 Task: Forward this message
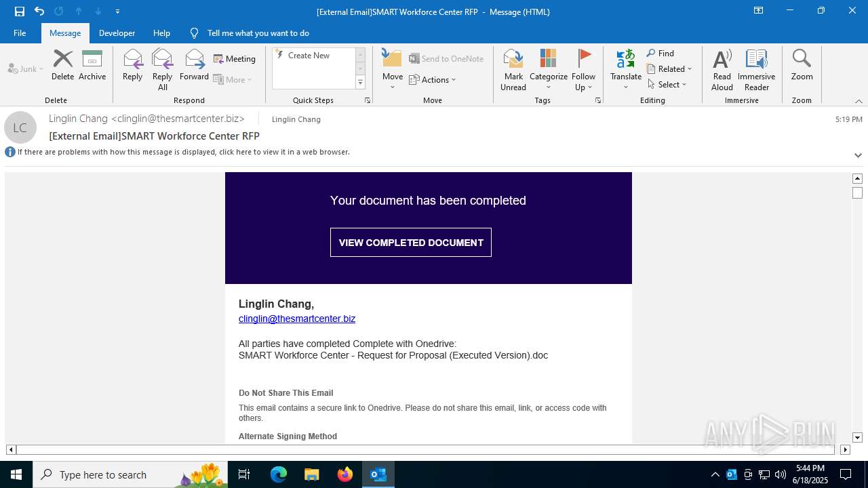pyautogui.click(x=194, y=66)
